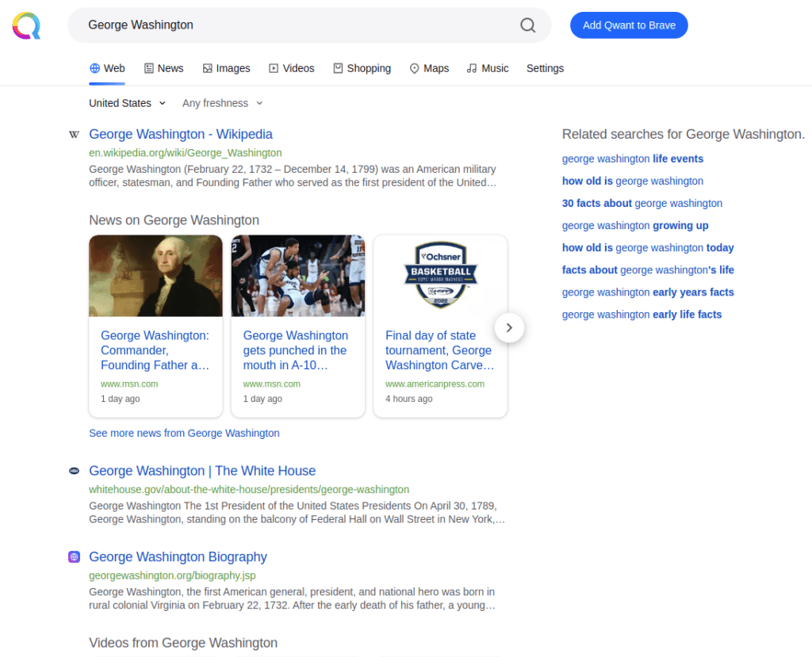The image size is (812, 657).
Task: Select related search 'how old is george washington'
Action: (x=633, y=181)
